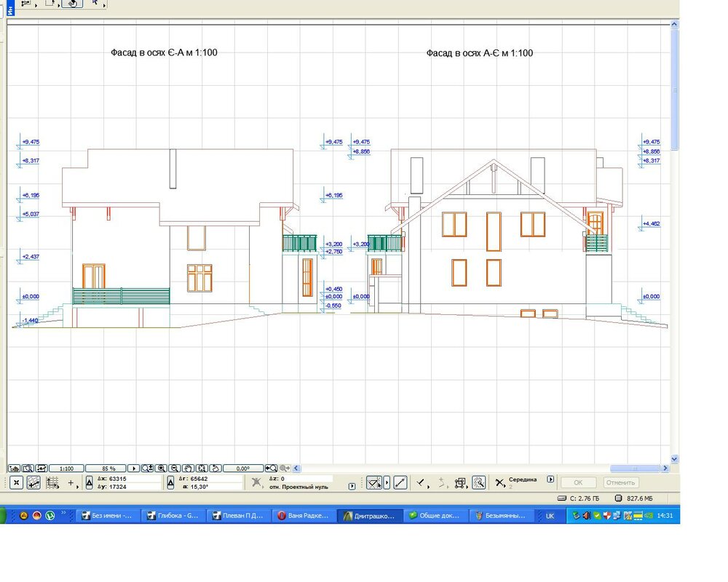Click the gravity icon beside Δz
This screenshot has height=582, width=728.
[256, 482]
